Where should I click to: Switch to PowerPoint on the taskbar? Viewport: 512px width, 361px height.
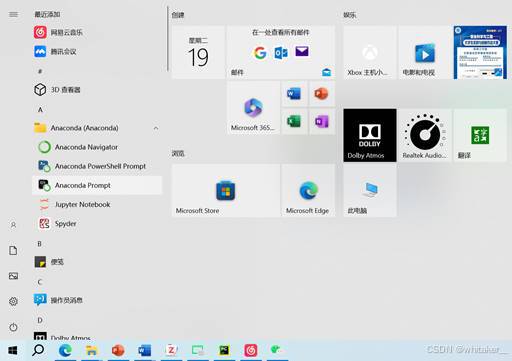(x=118, y=350)
